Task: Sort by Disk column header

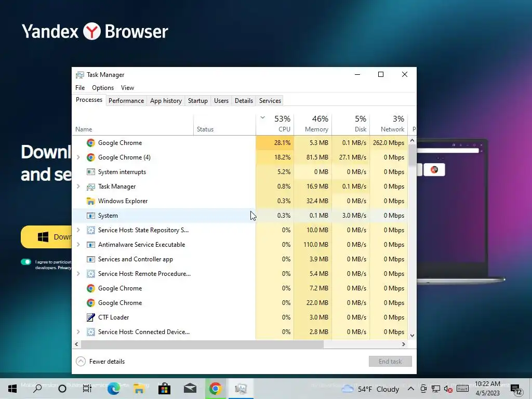Action: click(351, 124)
